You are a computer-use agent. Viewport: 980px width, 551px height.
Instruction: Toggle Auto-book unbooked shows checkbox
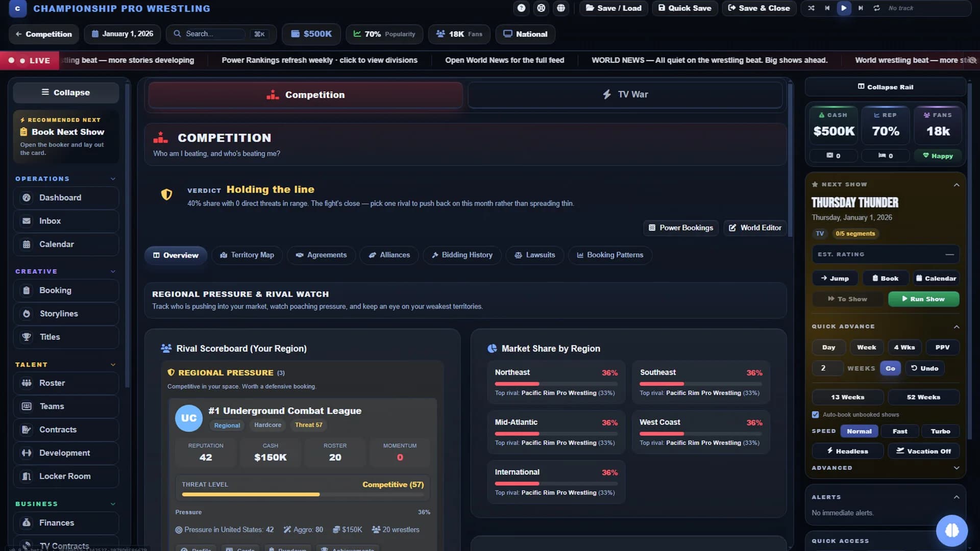[x=815, y=415]
